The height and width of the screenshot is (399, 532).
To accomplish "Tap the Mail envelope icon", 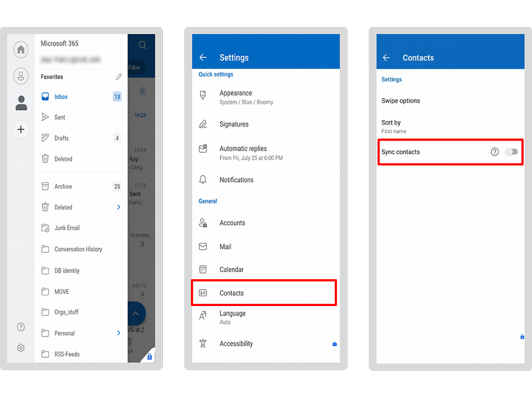I will pos(203,246).
